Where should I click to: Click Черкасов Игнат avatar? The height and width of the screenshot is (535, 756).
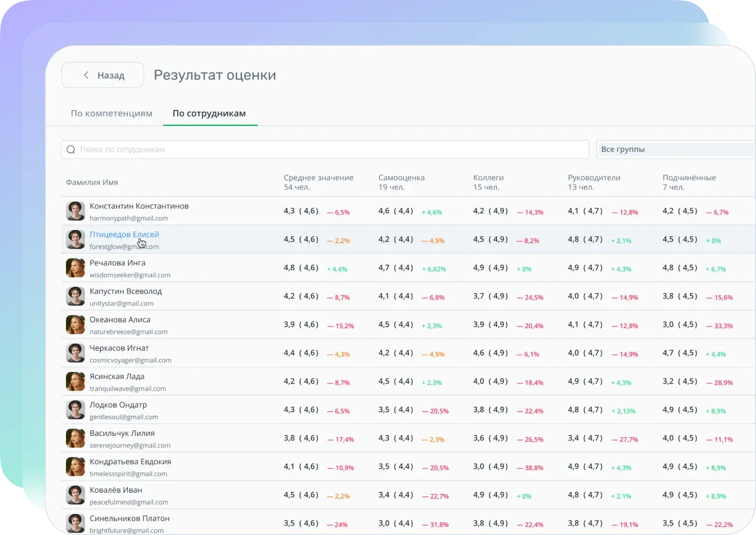76,353
